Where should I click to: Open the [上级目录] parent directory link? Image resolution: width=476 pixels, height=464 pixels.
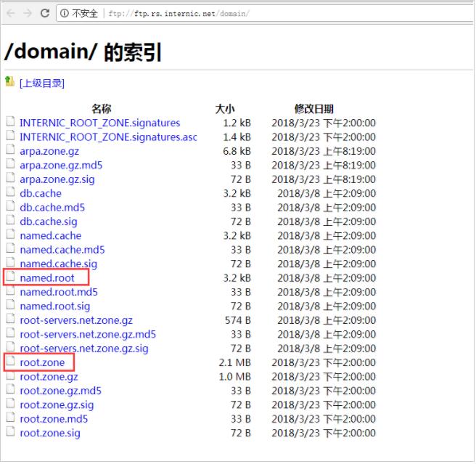click(x=42, y=84)
